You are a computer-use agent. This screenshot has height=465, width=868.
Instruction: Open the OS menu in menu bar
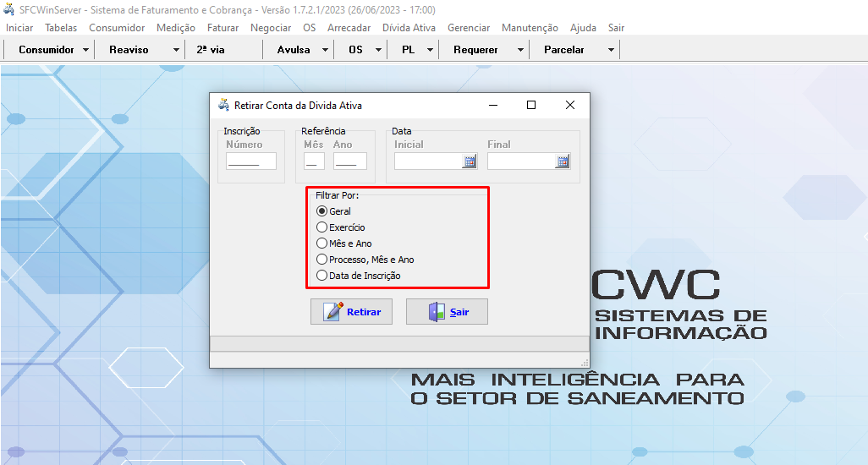click(310, 28)
